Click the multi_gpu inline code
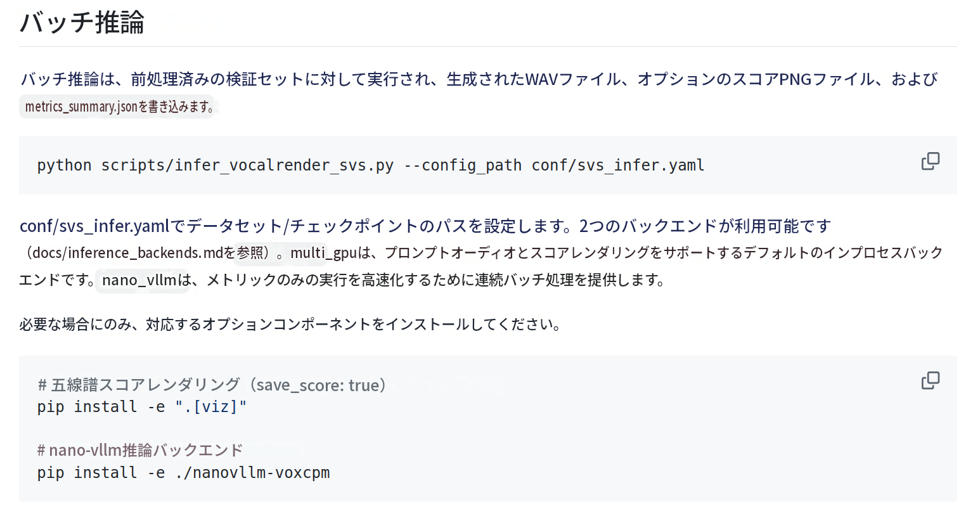This screenshot has height=516, width=980. [324, 253]
